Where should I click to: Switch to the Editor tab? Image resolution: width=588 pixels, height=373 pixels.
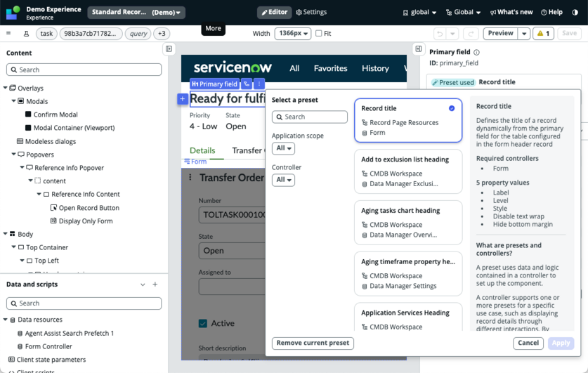coord(275,13)
